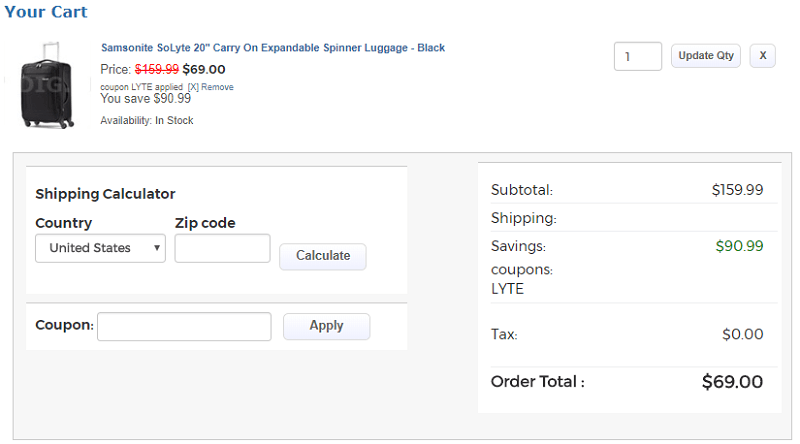Screen dimensions: 800x444
Task: Click the struck-through original price $159.99
Action: pyautogui.click(x=157, y=69)
